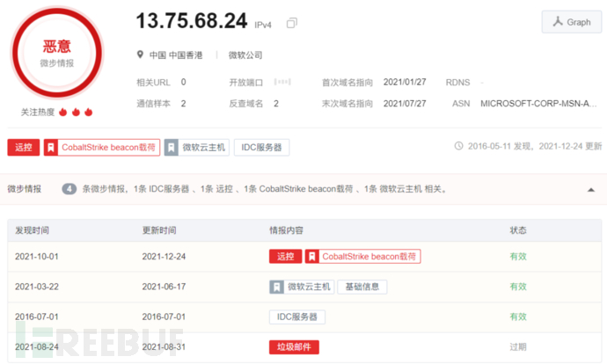Click the first flame icon of the 关注热度 rating
This screenshot has height=364, width=607.
62,113
